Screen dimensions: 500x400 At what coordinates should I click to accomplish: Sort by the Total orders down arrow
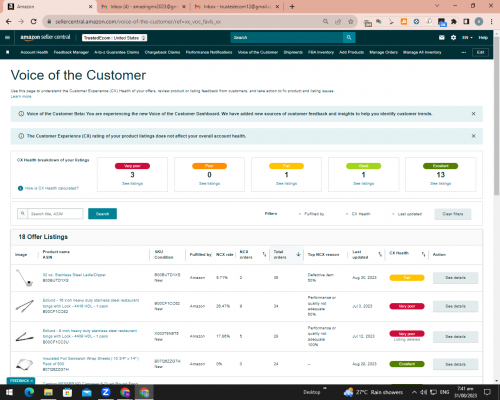[x=298, y=254]
